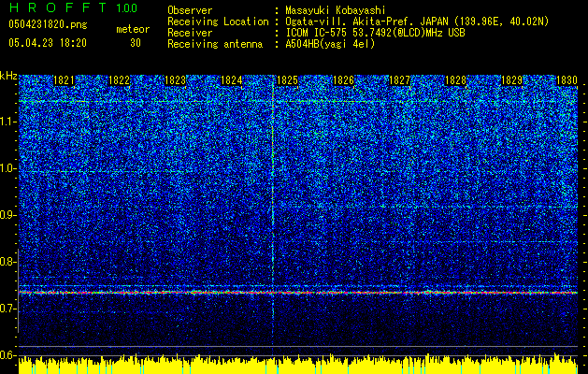
Task: Click the 1828 time marker
Action: click(x=455, y=80)
